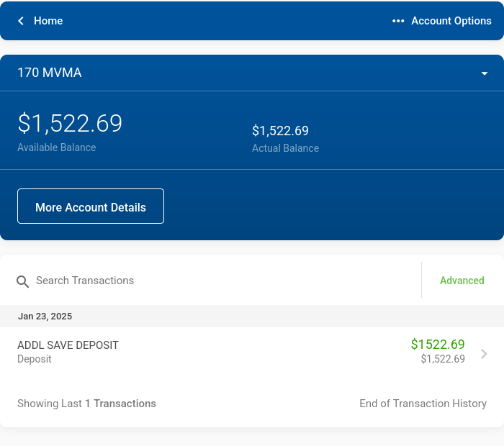This screenshot has height=446, width=504.
Task: Click the large available balance amount
Action: [x=70, y=123]
